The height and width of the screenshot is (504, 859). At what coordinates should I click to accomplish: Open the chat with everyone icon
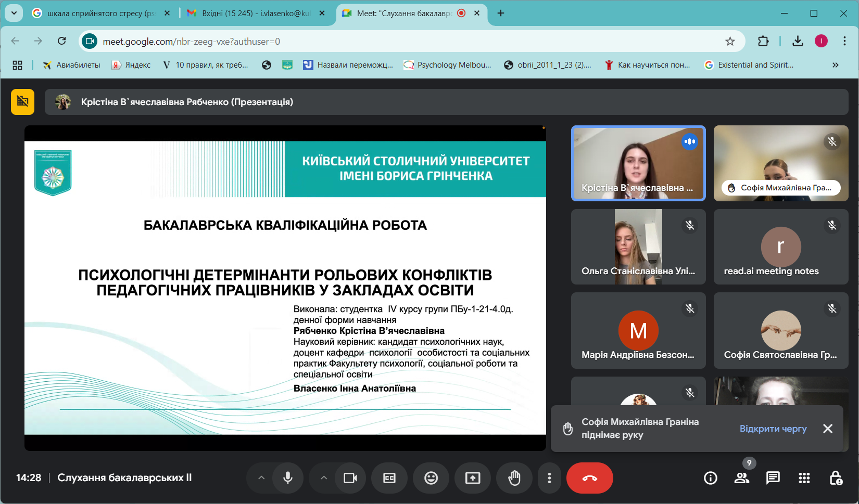click(773, 478)
